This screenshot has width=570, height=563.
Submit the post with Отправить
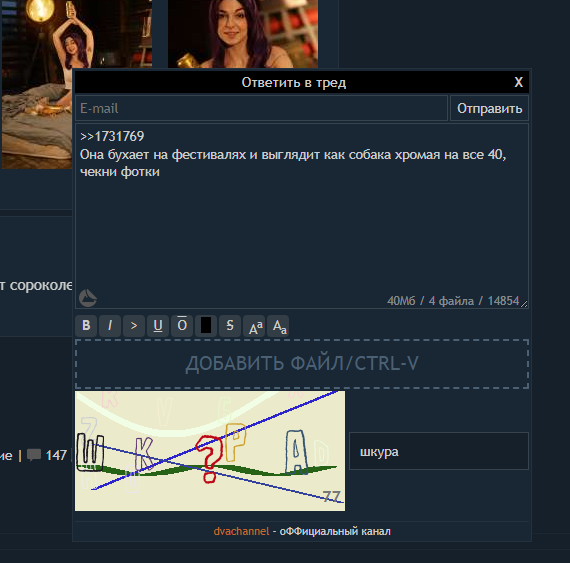point(489,108)
